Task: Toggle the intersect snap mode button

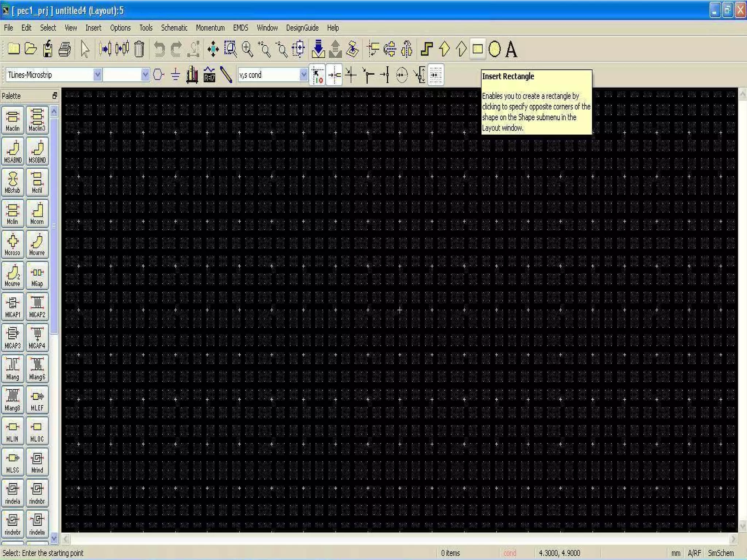Action: pos(351,75)
